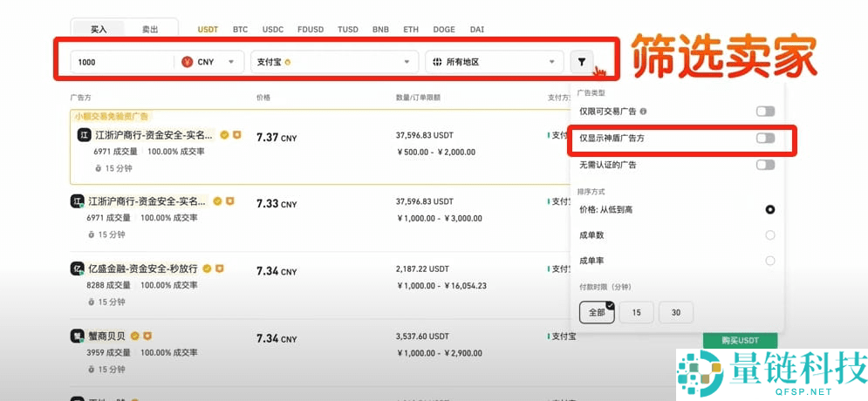Toggle 无需认证的广告 switch
The image size is (868, 401).
pos(766,165)
